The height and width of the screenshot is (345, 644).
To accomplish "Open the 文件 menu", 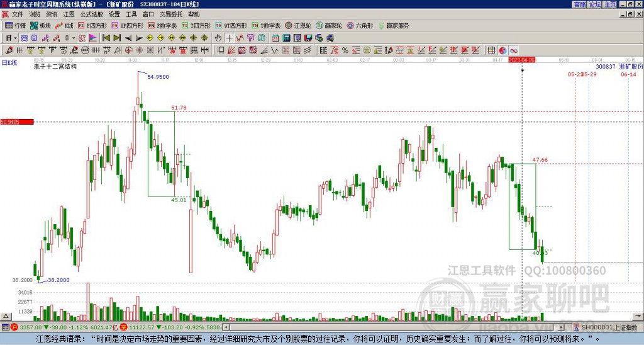I will (18, 14).
